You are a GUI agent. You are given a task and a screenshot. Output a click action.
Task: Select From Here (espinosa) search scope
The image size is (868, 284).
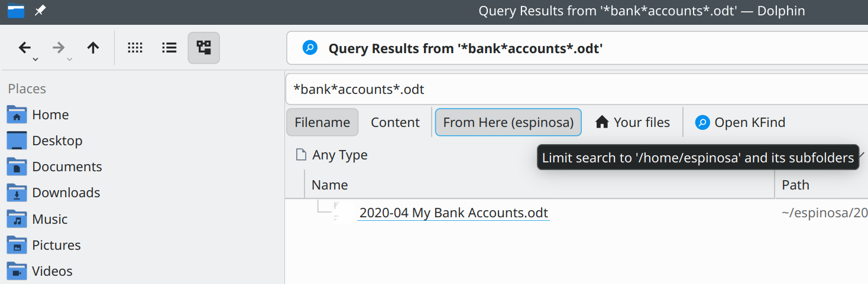(509, 122)
